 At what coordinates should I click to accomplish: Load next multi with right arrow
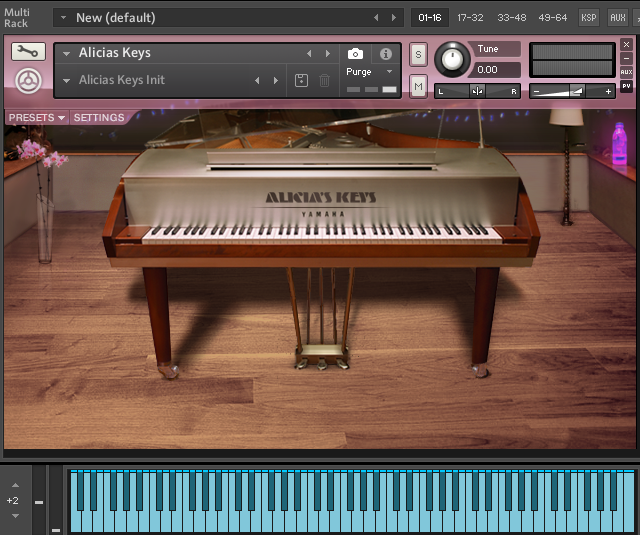[x=394, y=18]
